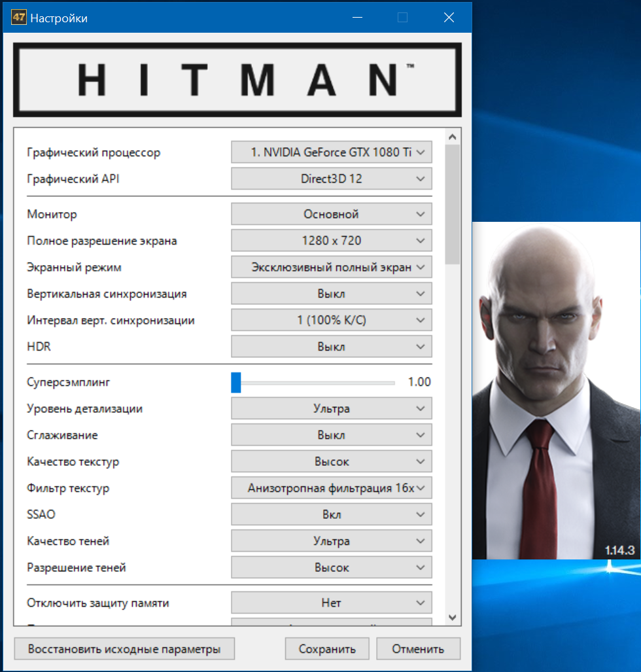This screenshot has height=672, width=641.
Task: Expand the Монитор dropdown
Action: [x=331, y=214]
